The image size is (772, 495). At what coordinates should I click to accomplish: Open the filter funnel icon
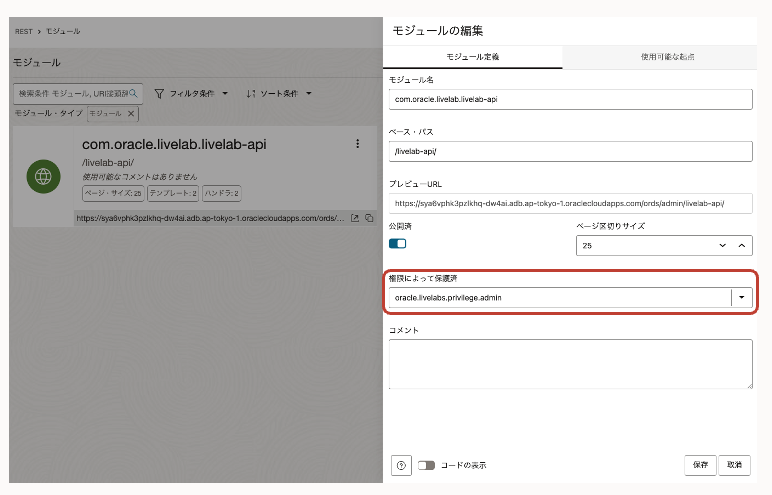[159, 94]
